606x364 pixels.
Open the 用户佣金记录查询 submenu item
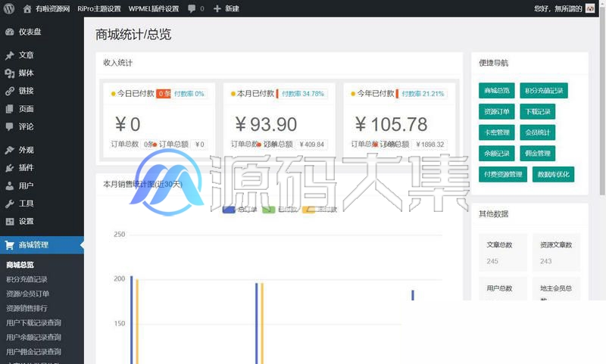[33, 352]
